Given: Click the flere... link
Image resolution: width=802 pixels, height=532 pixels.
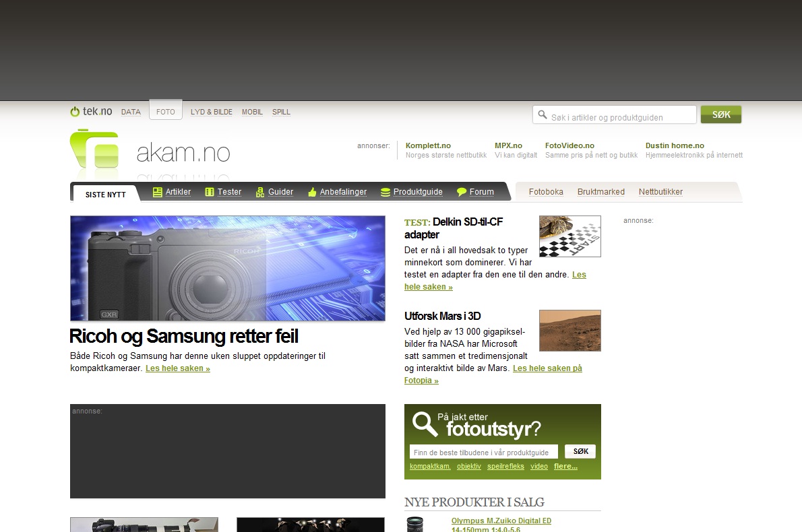Looking at the screenshot, I should [565, 466].
